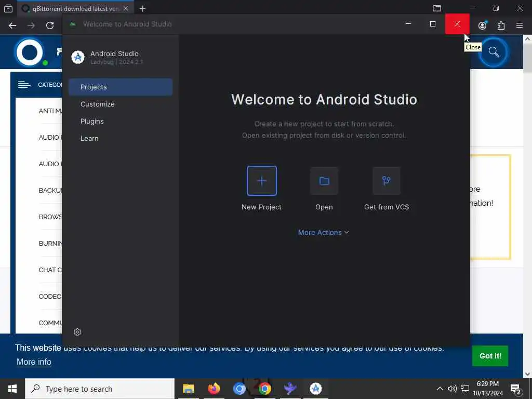532x399 pixels.
Task: Show hidden system tray icons
Action: (x=440, y=389)
